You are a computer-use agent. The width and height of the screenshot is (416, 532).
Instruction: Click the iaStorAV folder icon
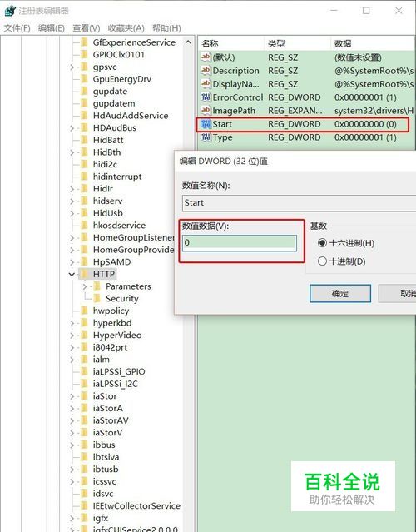tap(84, 420)
